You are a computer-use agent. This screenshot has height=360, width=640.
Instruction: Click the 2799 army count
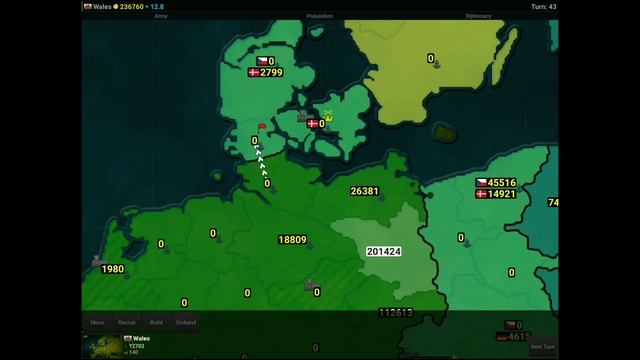(x=271, y=73)
